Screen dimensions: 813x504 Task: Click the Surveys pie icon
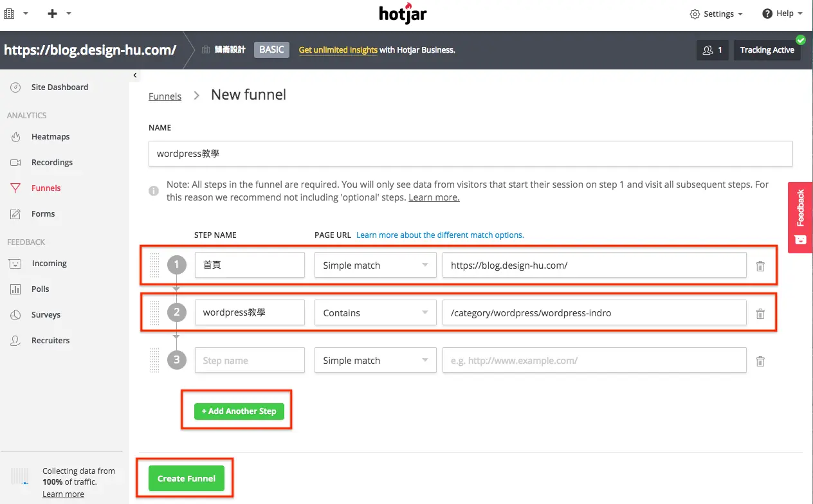pos(16,315)
